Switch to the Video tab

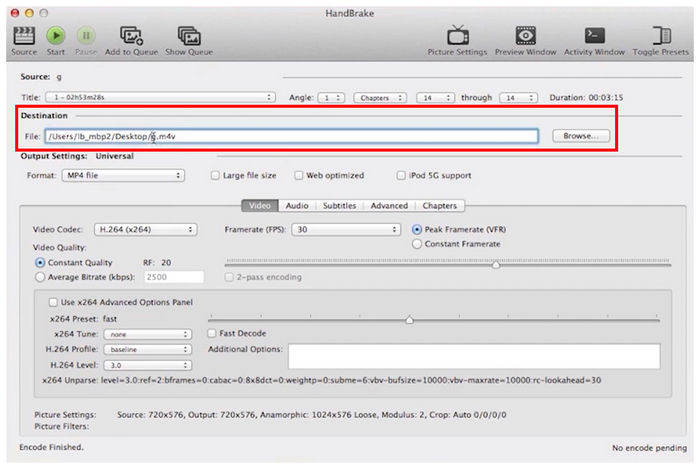(260, 206)
